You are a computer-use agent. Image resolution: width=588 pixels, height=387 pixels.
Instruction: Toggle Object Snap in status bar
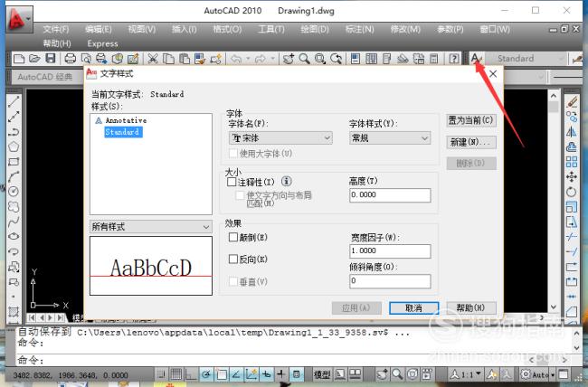click(x=222, y=373)
